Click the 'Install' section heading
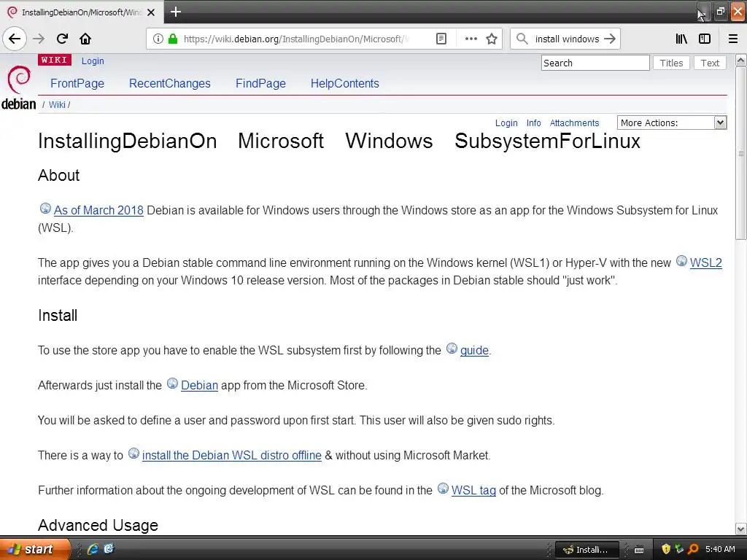747x560 pixels. pyautogui.click(x=58, y=315)
